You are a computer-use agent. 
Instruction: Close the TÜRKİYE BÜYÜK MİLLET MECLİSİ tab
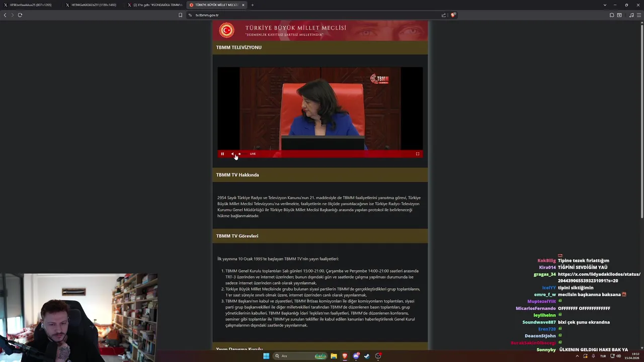[243, 5]
